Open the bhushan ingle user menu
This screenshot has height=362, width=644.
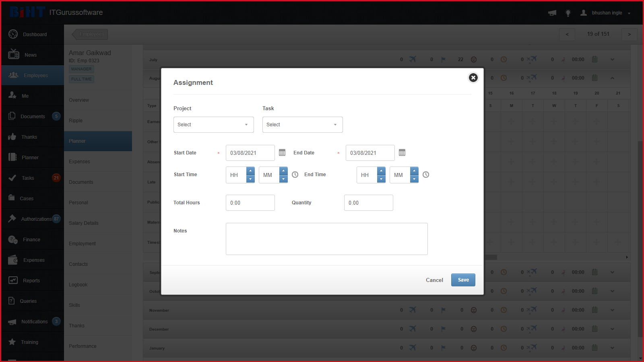(605, 13)
